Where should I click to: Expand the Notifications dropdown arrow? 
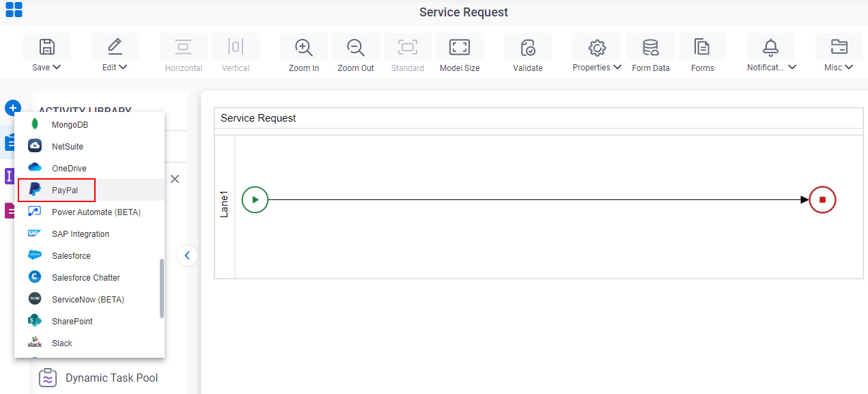[792, 67]
